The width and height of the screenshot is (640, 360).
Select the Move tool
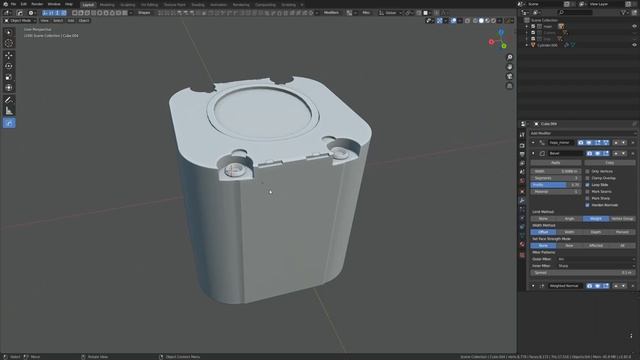[x=9, y=56]
